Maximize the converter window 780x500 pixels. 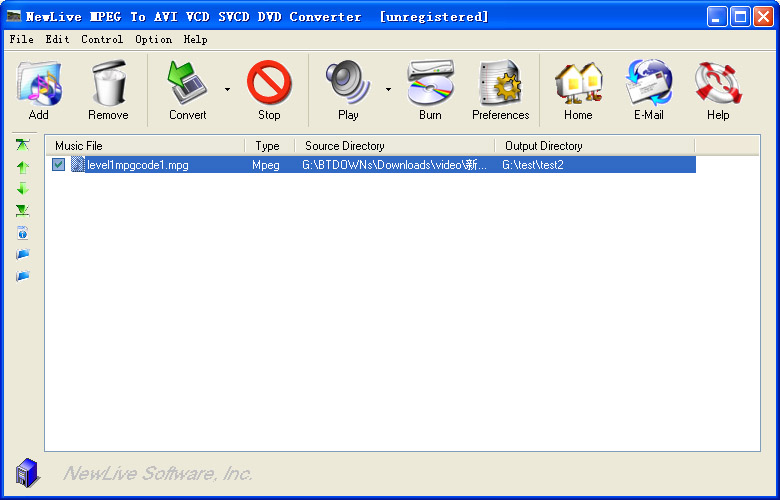[740, 17]
